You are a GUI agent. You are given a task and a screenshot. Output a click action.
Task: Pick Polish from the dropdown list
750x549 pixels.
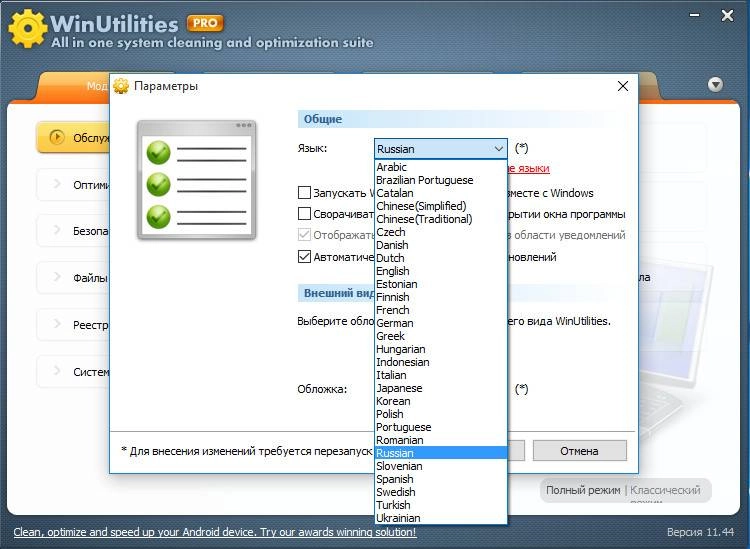[x=441, y=414]
